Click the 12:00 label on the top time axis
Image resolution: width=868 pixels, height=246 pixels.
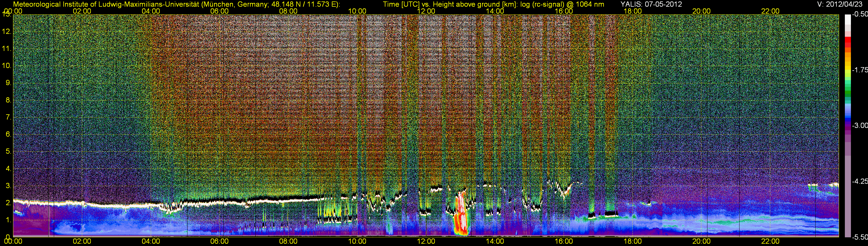[x=426, y=11]
